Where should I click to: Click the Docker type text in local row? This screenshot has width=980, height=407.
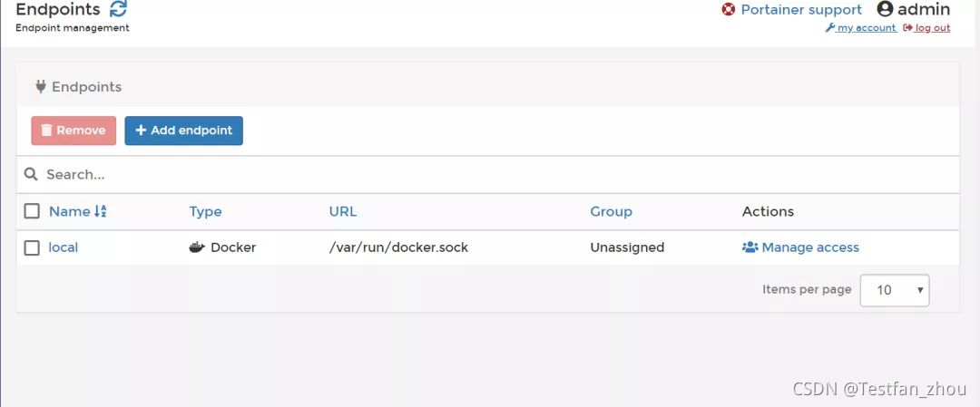pyautogui.click(x=233, y=247)
